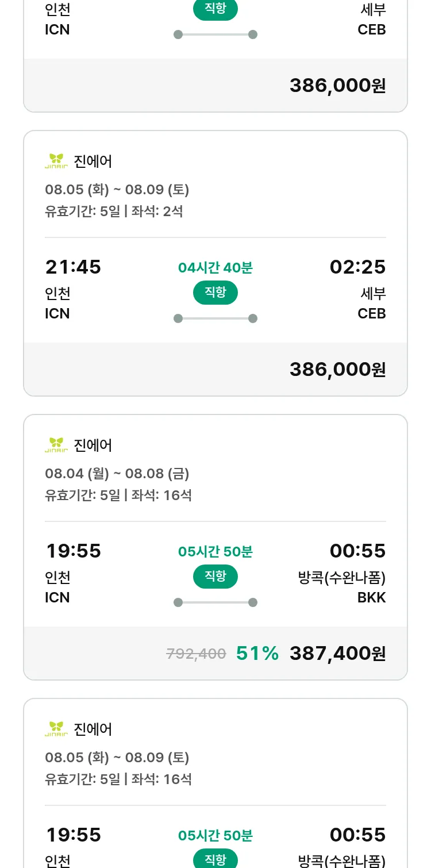Tap 직항 badge under 04시간 40분

coord(215,293)
